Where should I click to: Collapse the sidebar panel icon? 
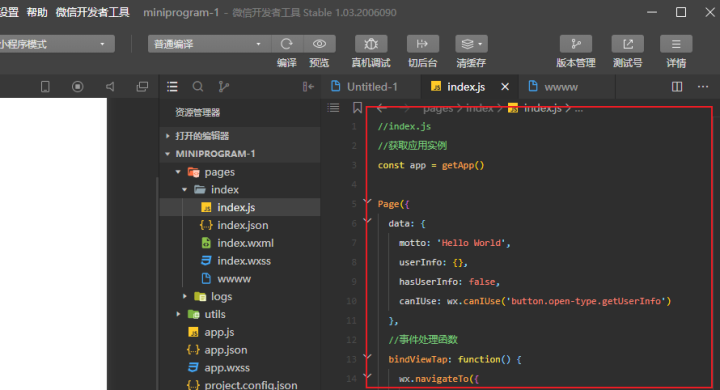(x=308, y=86)
